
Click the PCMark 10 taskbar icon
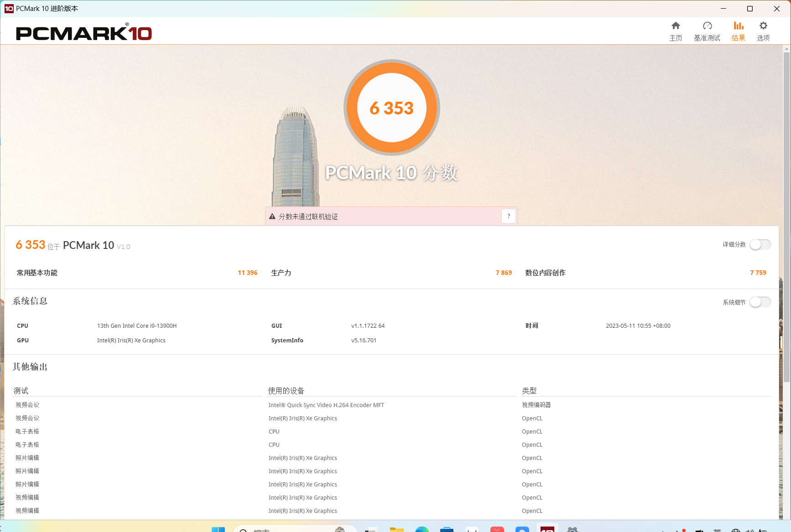click(547, 528)
